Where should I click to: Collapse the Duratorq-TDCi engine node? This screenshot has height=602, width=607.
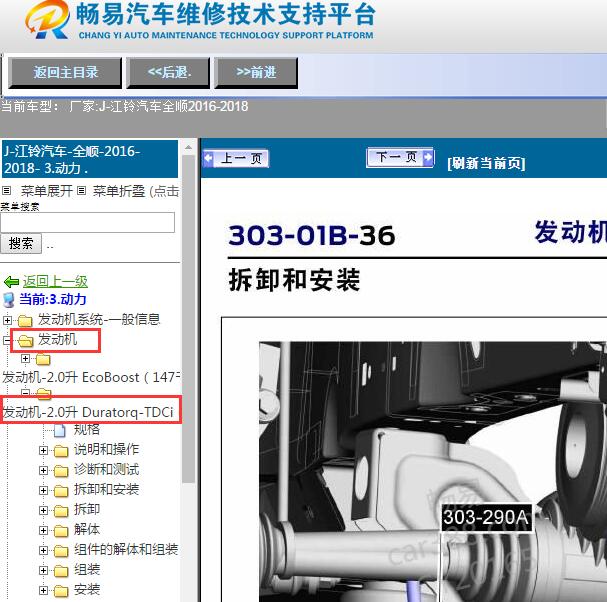26,393
